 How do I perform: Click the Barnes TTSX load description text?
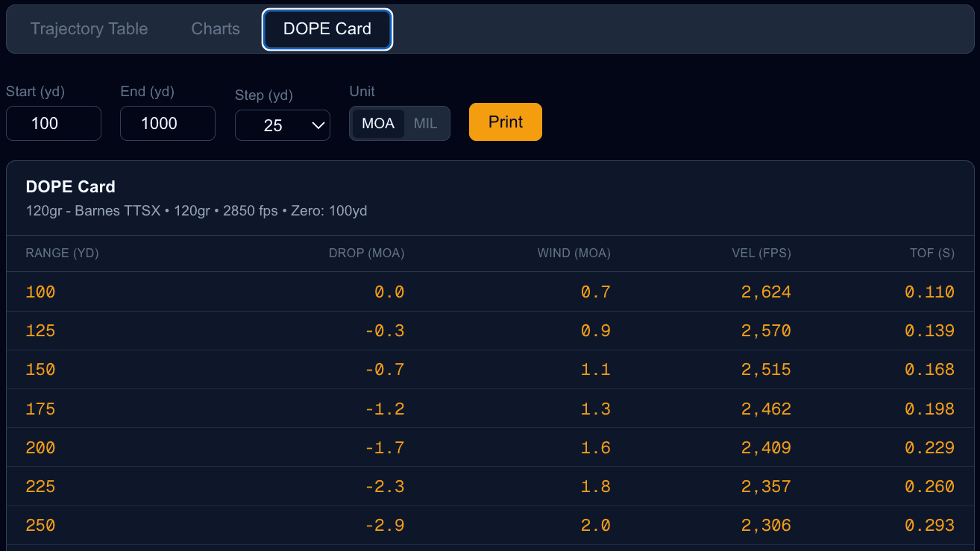click(x=196, y=211)
